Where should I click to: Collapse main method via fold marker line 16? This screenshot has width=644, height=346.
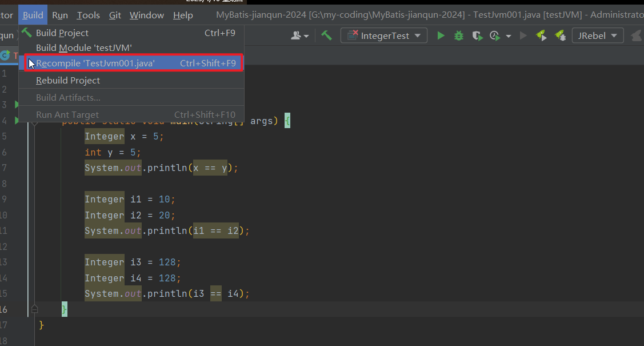point(34,309)
